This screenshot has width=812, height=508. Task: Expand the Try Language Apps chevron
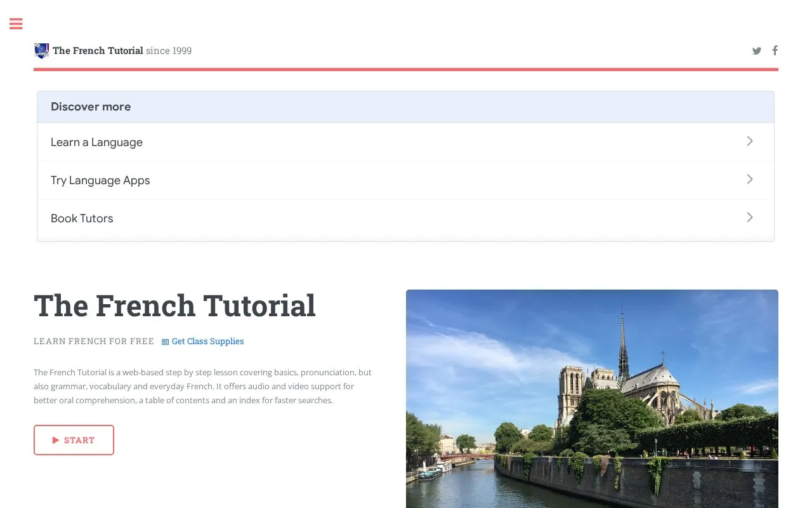(x=750, y=179)
